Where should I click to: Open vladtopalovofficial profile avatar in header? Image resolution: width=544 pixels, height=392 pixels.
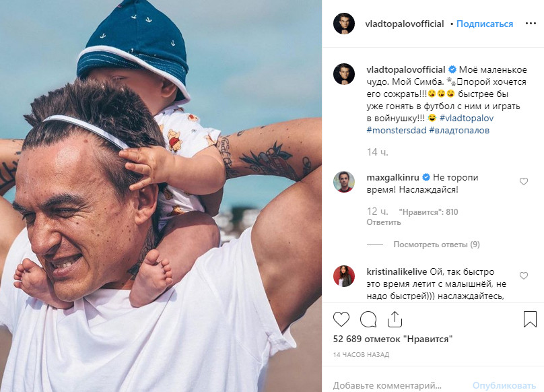(344, 24)
